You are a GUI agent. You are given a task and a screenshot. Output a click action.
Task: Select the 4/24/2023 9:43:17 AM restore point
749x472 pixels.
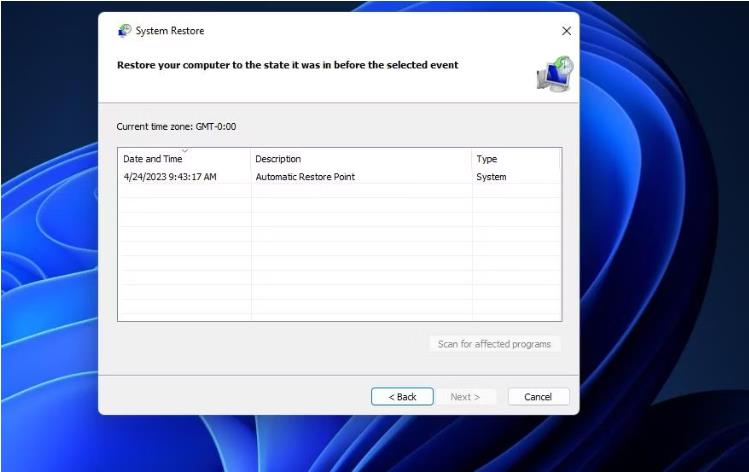point(340,177)
